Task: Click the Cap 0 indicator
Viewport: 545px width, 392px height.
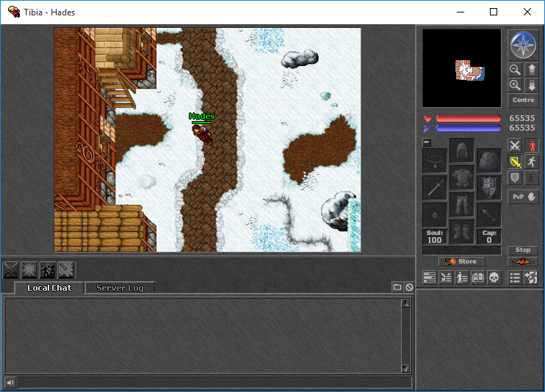Action: (489, 236)
